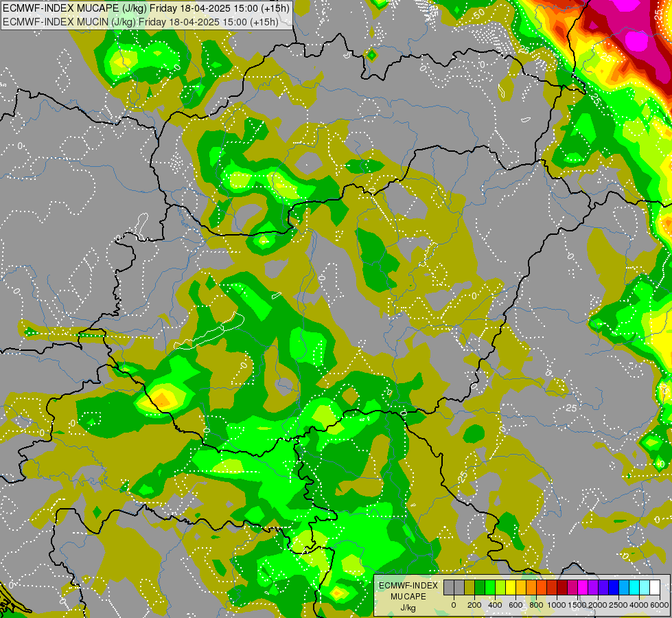The width and height of the screenshot is (672, 618).
Task: Pick the pure yellow legend swatch
Action: coord(511,588)
